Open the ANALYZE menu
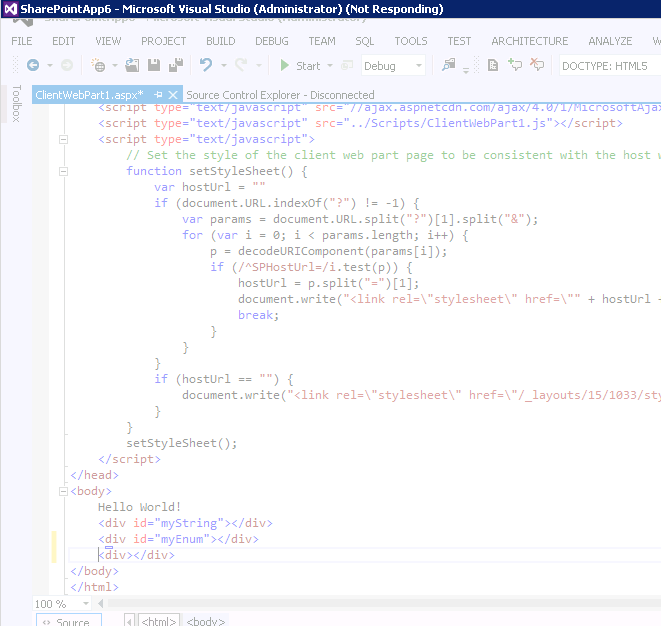661x626 pixels. click(610, 41)
